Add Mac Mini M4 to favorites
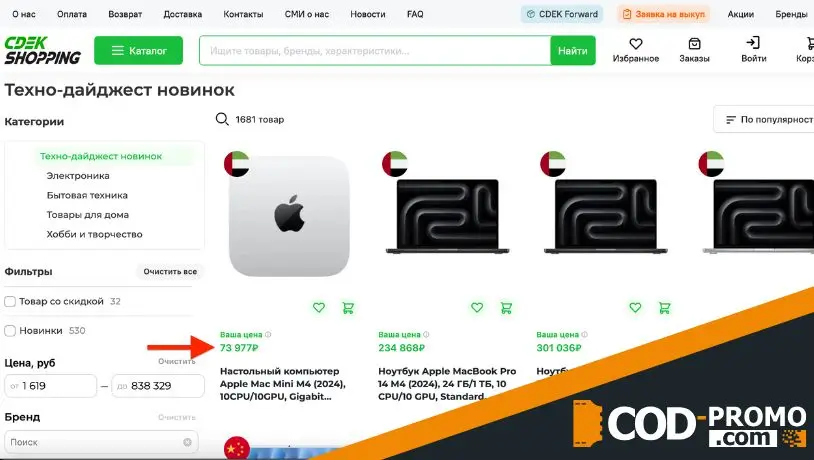814x460 pixels. [x=319, y=307]
